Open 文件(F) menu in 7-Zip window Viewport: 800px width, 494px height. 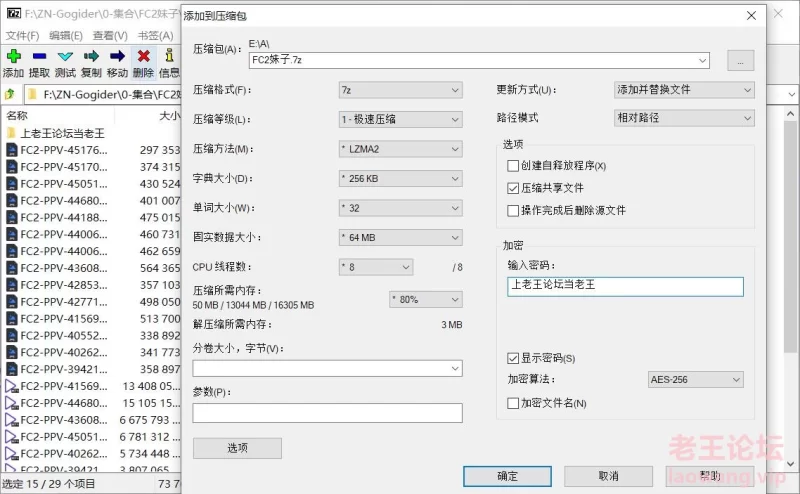pyautogui.click(x=22, y=36)
